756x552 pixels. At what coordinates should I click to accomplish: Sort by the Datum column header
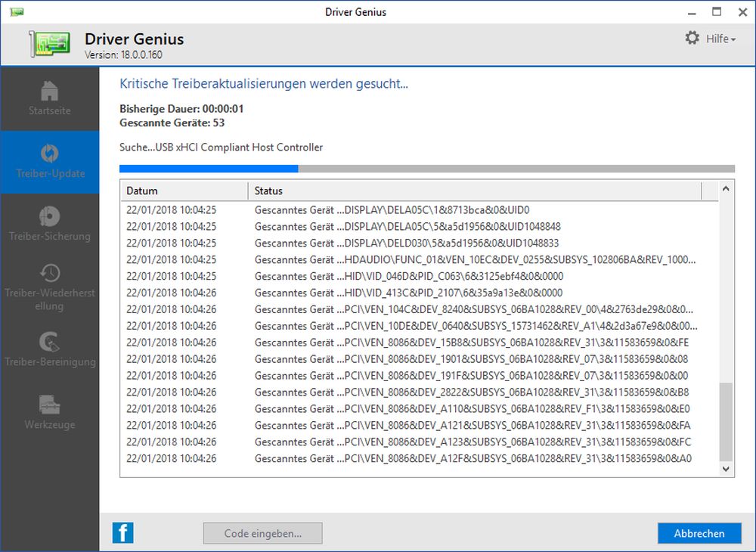(184, 191)
